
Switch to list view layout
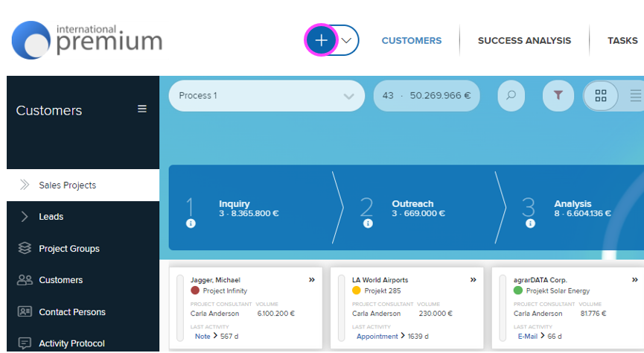pyautogui.click(x=635, y=96)
